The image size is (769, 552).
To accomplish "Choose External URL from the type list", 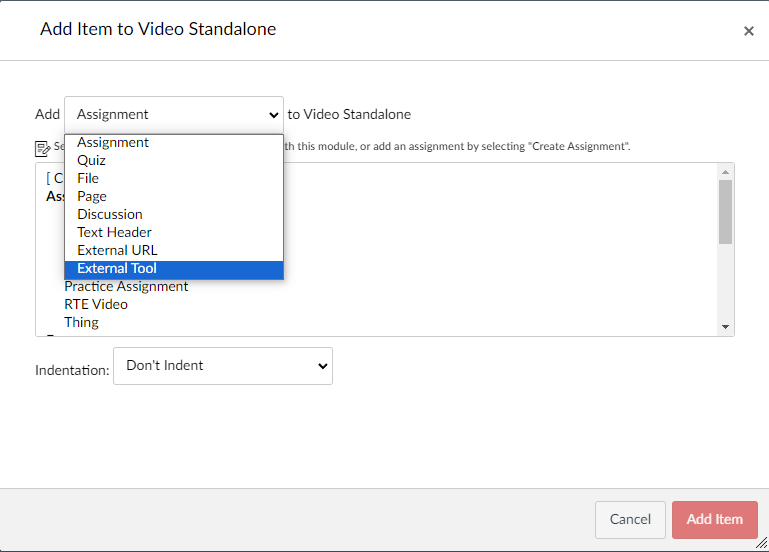I will (174, 251).
